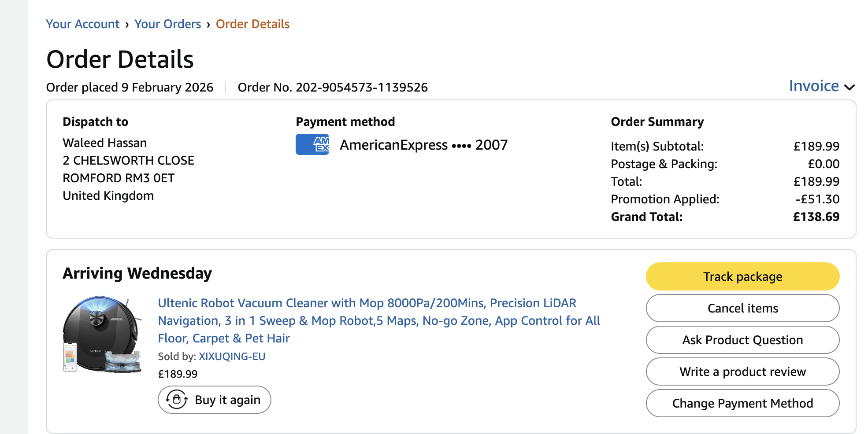Click the American Express card icon
The width and height of the screenshot is (868, 434).
pos(312,144)
